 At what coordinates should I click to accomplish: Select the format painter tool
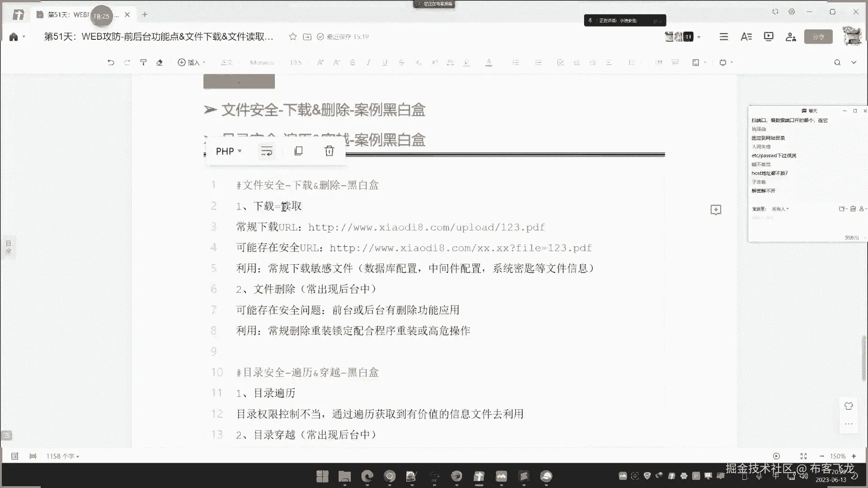[143, 62]
